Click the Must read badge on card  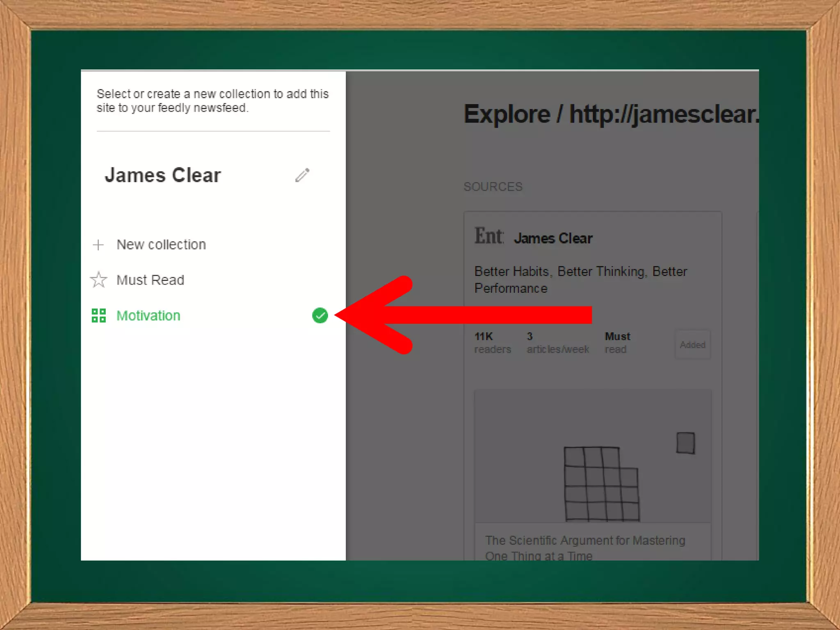(x=617, y=343)
